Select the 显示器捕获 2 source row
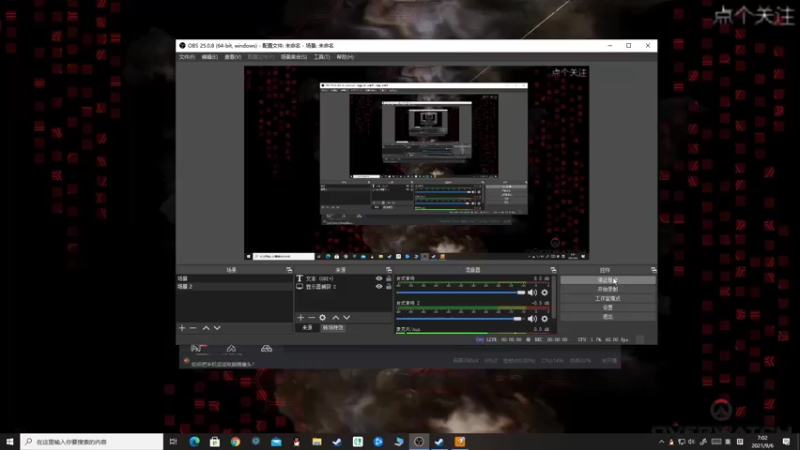Image resolution: width=800 pixels, height=450 pixels. point(343,287)
